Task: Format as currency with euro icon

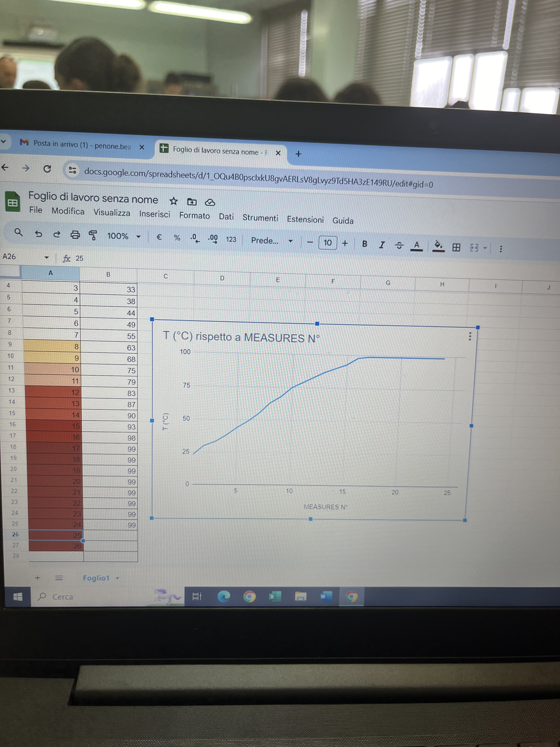Action: [x=159, y=237]
